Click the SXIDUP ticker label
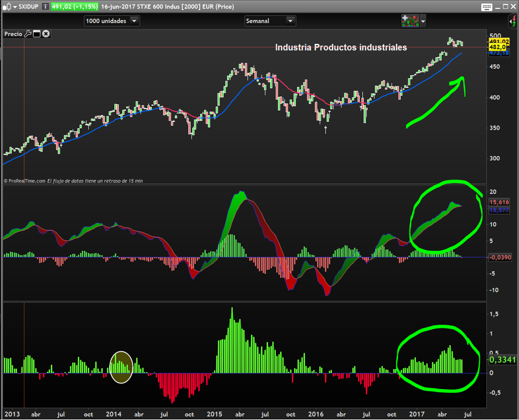This screenshot has width=519, height=420. tap(28, 6)
